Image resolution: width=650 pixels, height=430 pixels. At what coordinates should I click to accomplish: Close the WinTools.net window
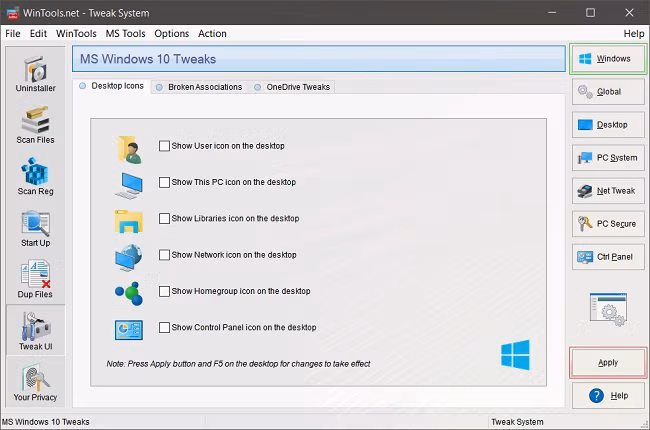coord(629,13)
